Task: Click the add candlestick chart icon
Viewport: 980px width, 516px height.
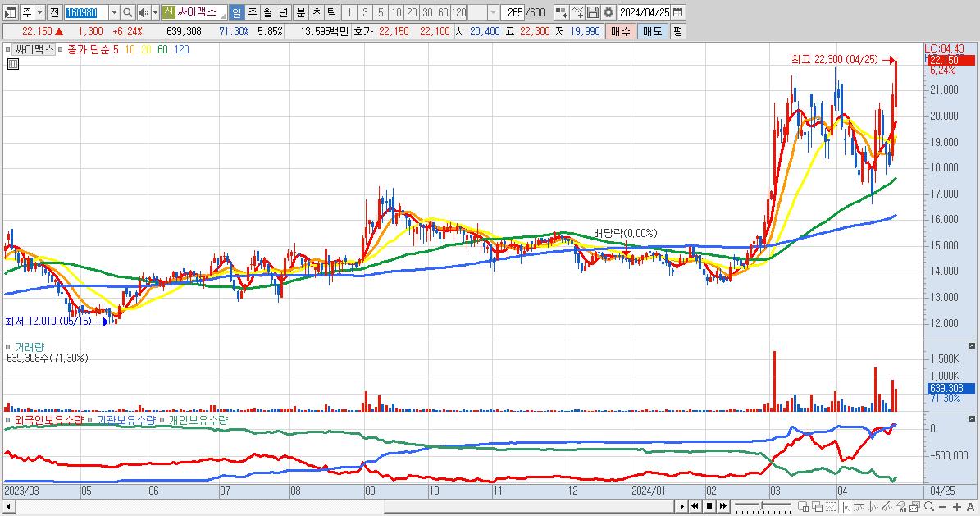Action: (561, 12)
